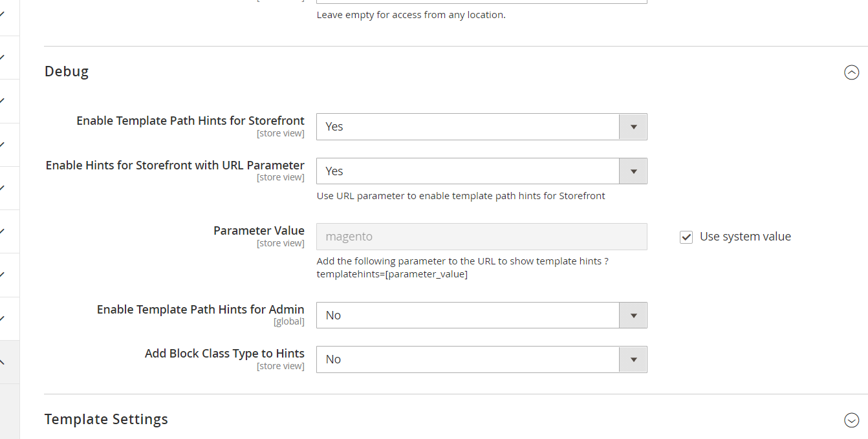This screenshot has width=868, height=439.
Task: Click the Debug section heading
Action: 66,71
